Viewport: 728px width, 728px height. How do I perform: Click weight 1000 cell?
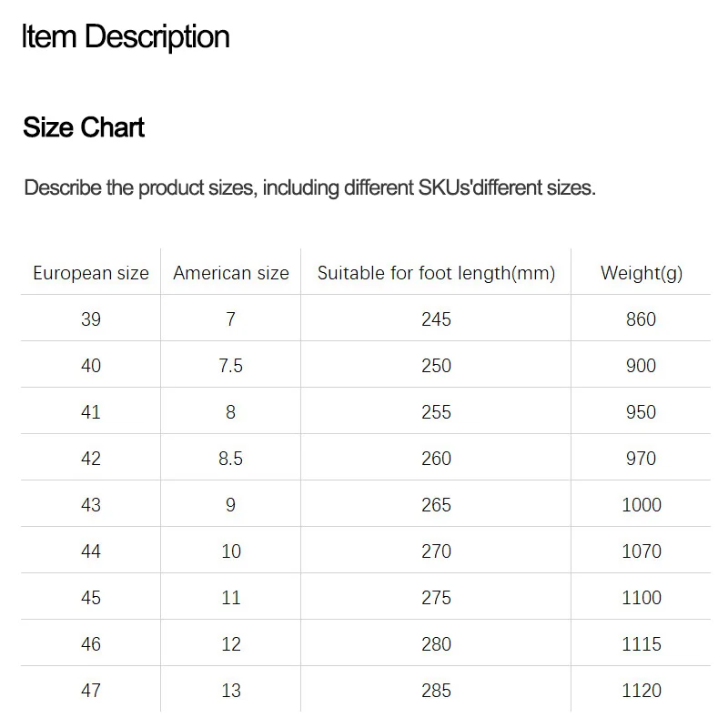tap(642, 505)
